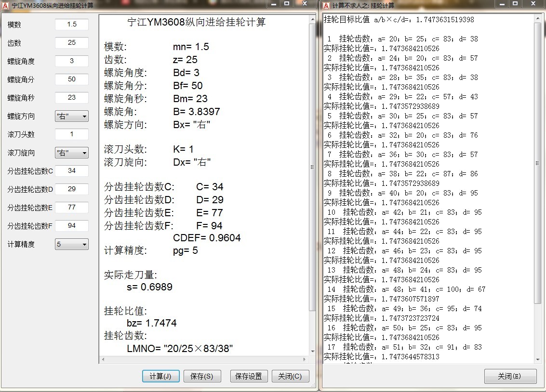Click the text 挂轮目标比值 a/b×c/d

point(368,19)
